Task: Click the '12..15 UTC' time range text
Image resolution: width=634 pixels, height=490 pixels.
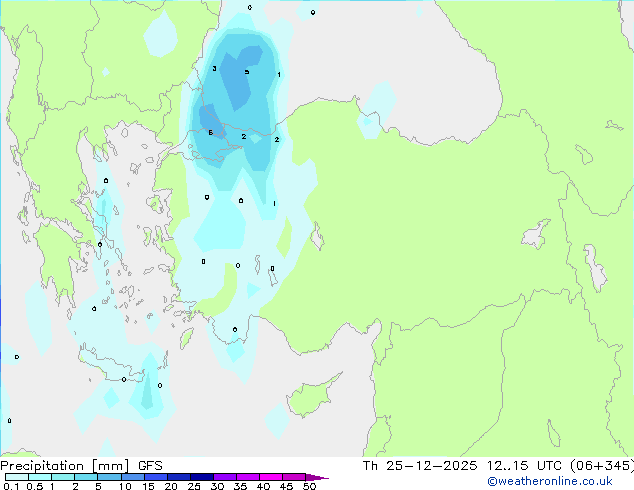Action: (524, 466)
